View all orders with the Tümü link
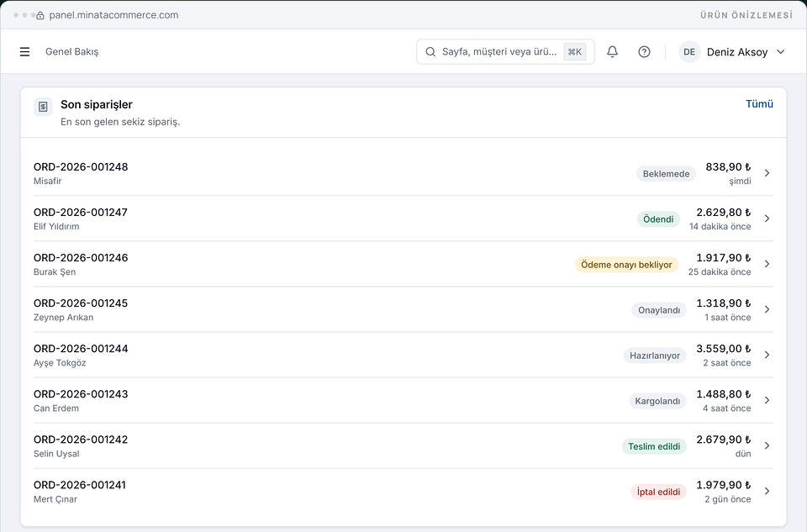Viewport: 807px width, 532px height. point(759,104)
